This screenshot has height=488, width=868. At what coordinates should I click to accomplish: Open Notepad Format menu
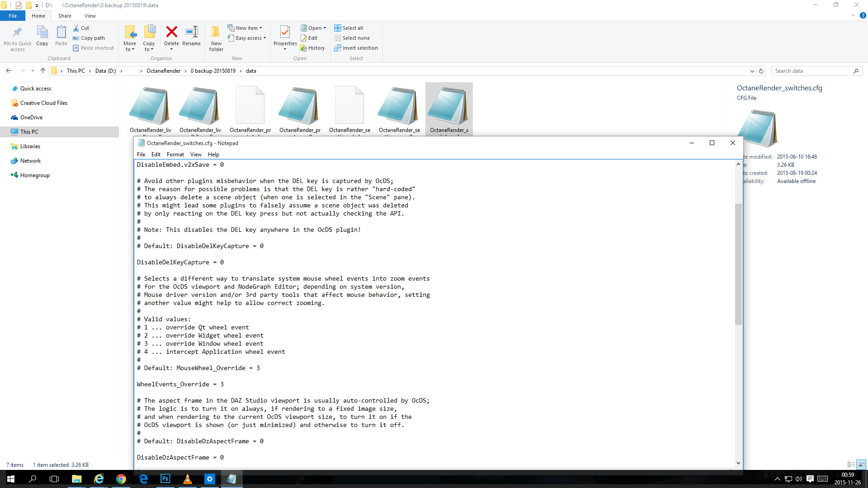(x=175, y=155)
